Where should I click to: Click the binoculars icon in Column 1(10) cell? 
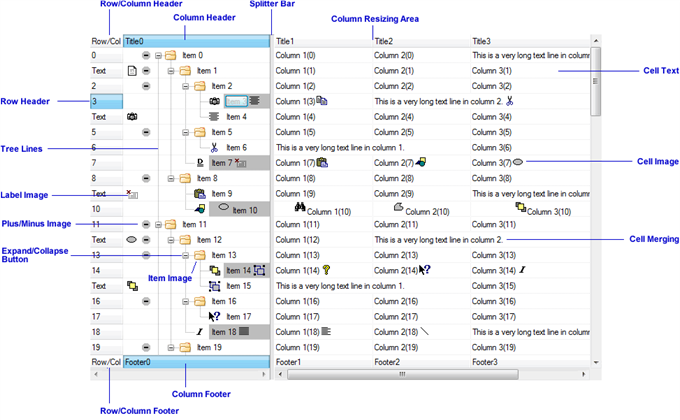[300, 207]
